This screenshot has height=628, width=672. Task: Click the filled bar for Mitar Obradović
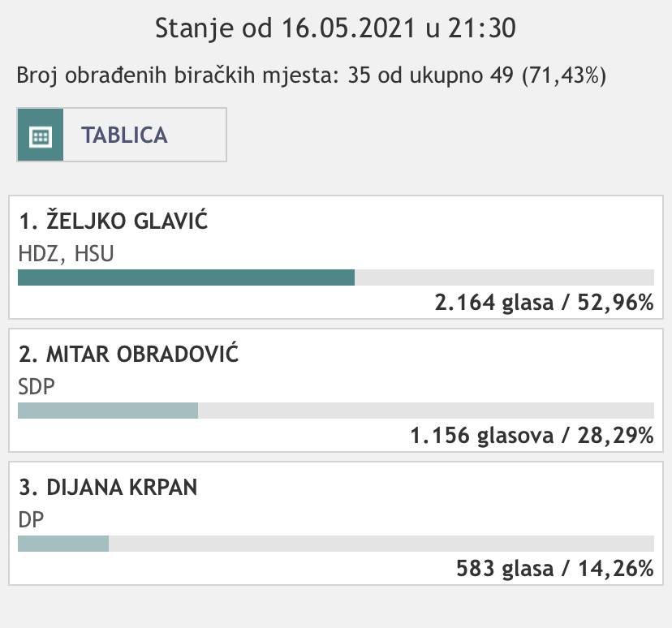pos(108,411)
